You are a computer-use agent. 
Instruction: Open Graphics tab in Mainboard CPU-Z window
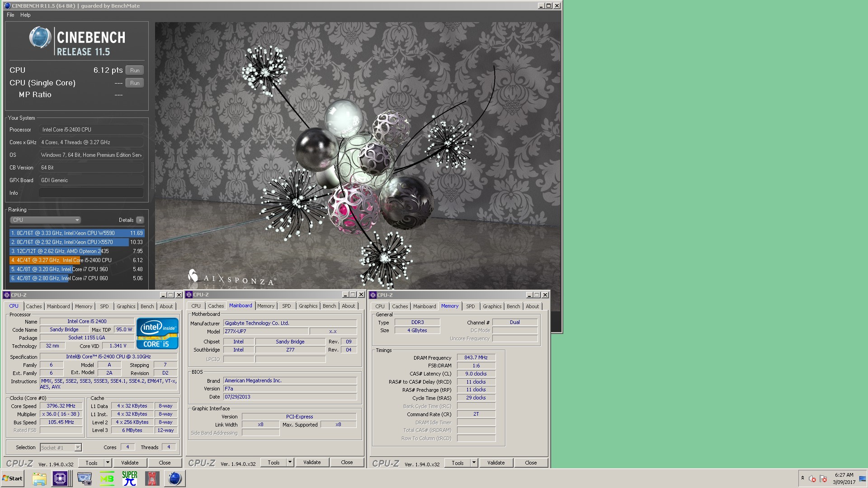(x=308, y=306)
